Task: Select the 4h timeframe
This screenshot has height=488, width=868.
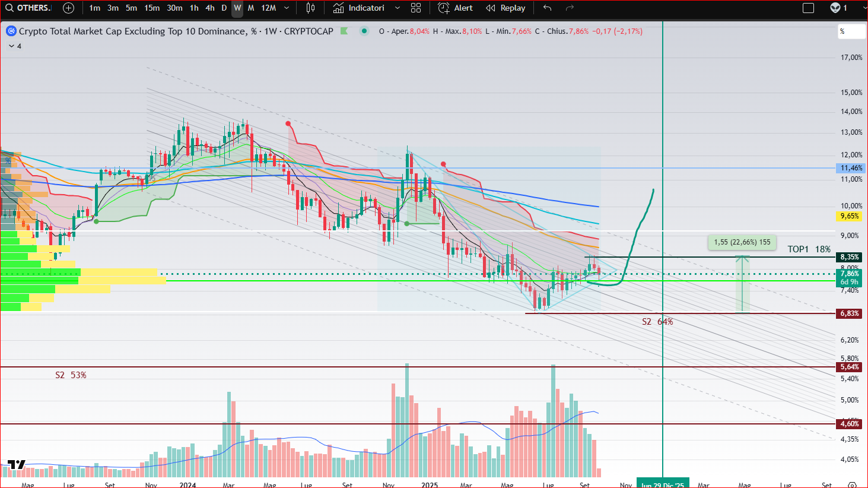Action: (x=210, y=8)
